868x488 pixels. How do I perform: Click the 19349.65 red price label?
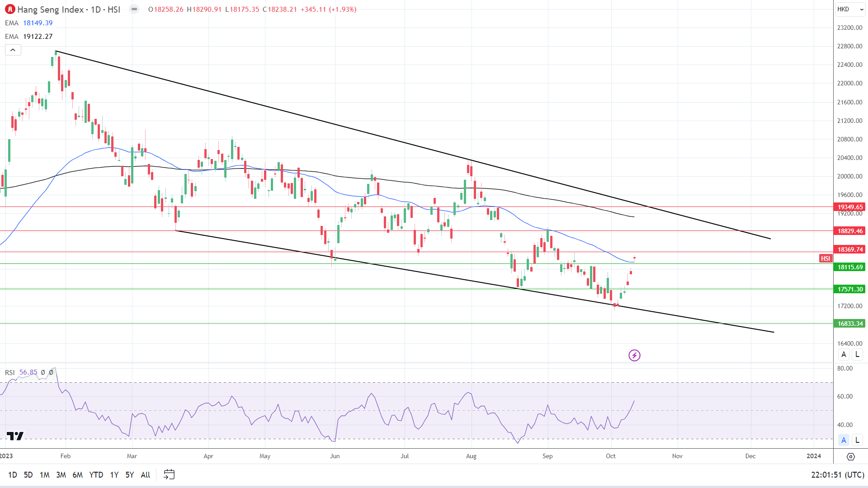point(849,207)
